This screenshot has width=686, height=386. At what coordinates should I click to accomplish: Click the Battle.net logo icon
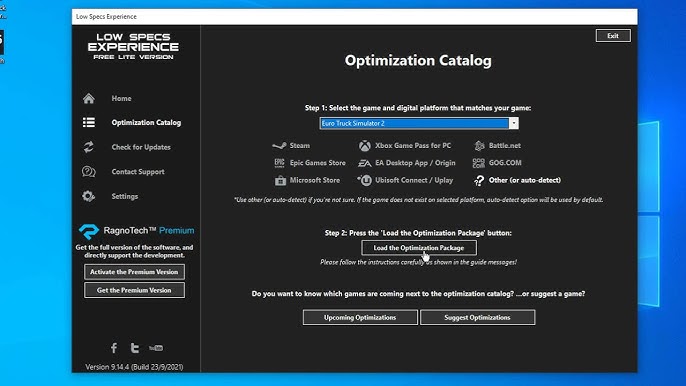(479, 146)
